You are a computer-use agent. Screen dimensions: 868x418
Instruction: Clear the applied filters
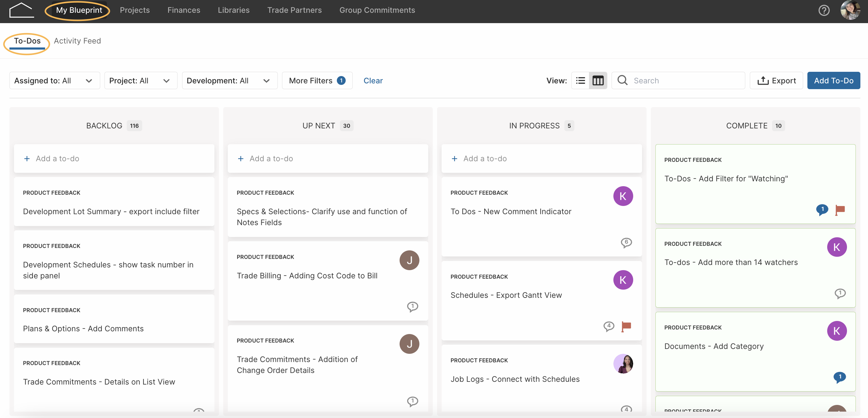tap(373, 80)
